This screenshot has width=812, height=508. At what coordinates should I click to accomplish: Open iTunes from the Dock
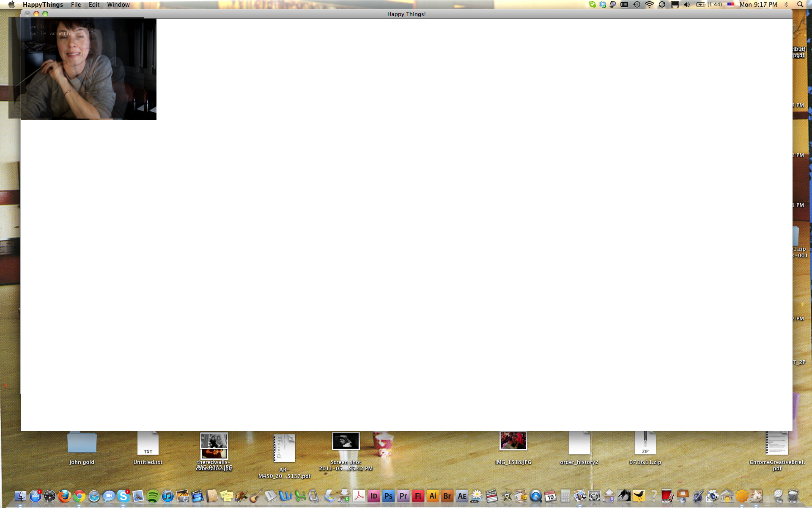pyautogui.click(x=167, y=496)
